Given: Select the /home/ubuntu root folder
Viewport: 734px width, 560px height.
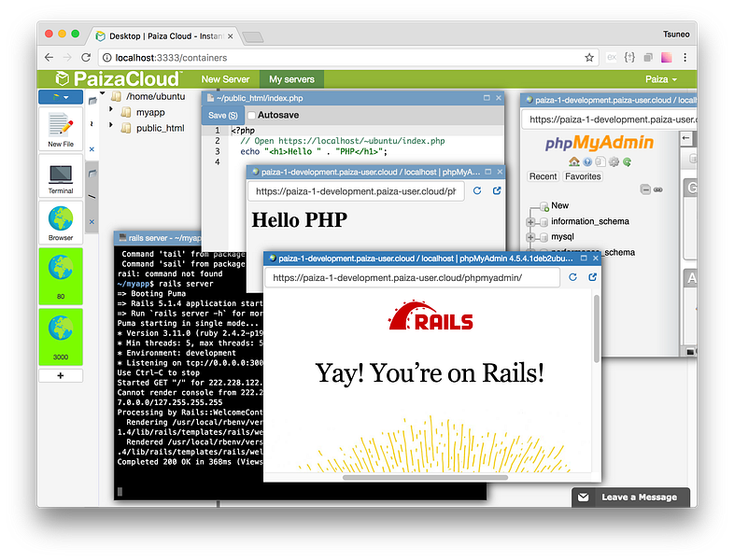Looking at the screenshot, I should [155, 96].
